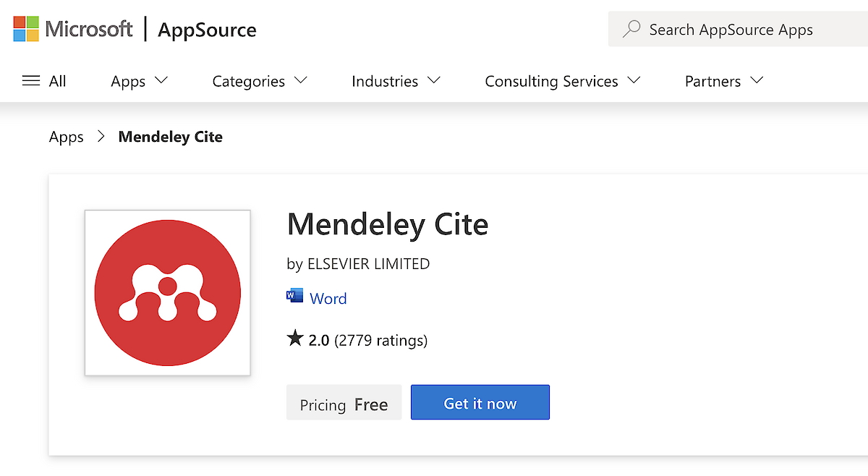The width and height of the screenshot is (868, 476).
Task: Open the hamburger All menu icon
Action: click(x=31, y=81)
